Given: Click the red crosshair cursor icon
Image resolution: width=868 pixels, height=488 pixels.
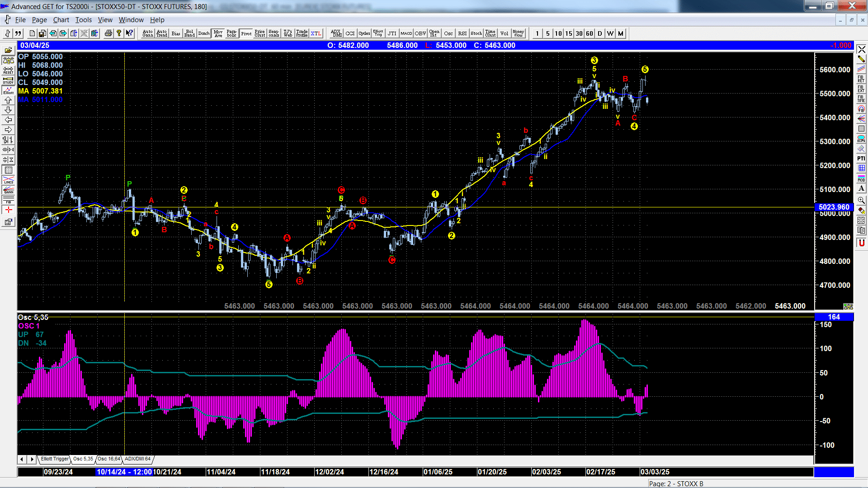Looking at the screenshot, I should tap(8, 210).
